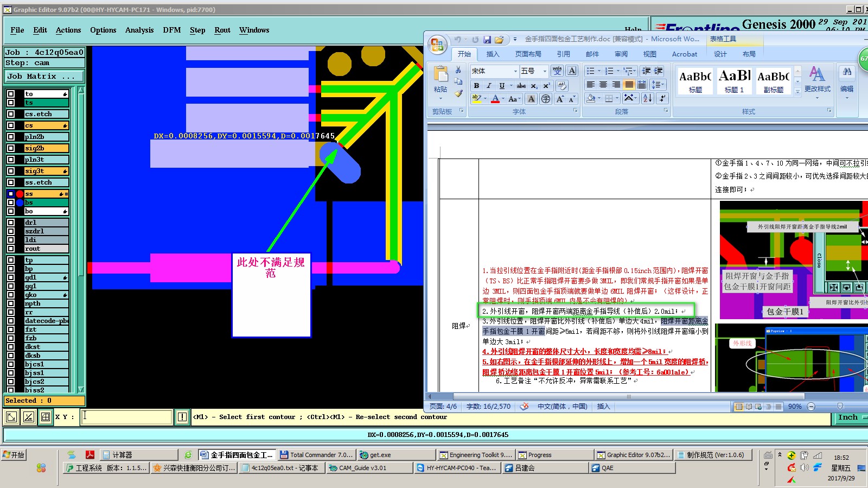
Task: Click the zoom-window tool icon in Graphic Editor bottom bar
Action: coord(11,417)
